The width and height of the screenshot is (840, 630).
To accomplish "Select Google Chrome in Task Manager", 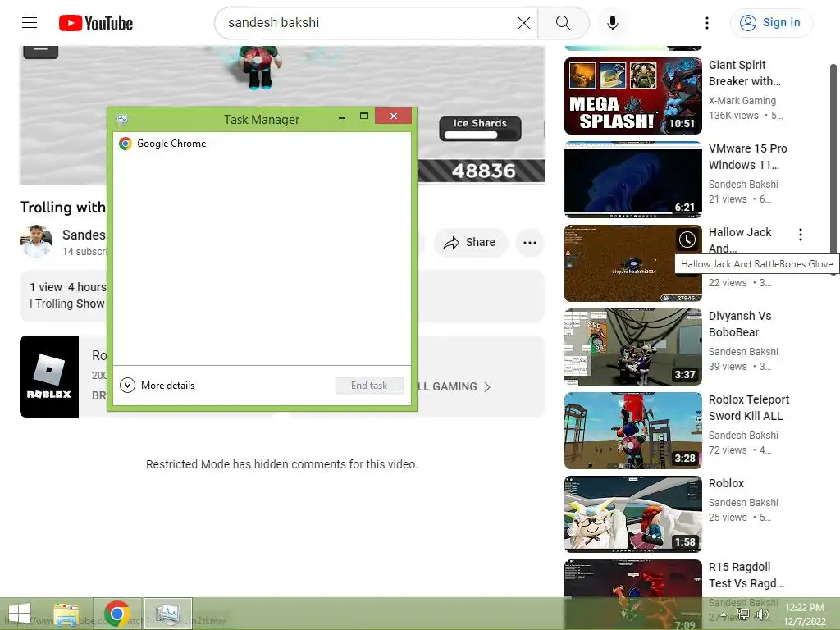I will [262, 143].
